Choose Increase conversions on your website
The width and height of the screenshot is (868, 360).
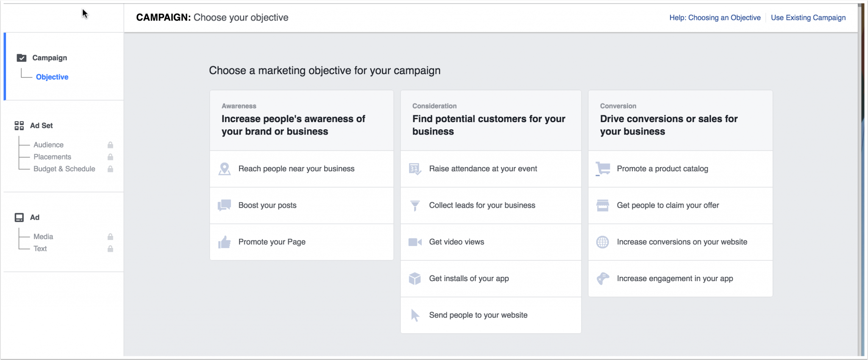coord(680,242)
